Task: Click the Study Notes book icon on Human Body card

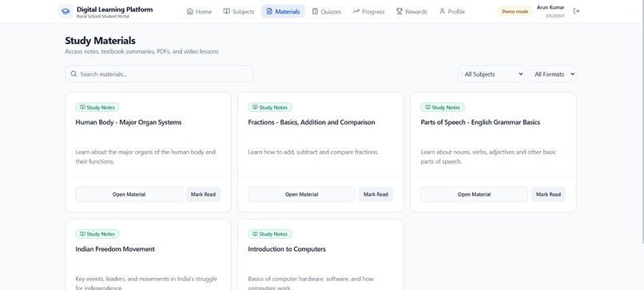Action: coord(82,107)
